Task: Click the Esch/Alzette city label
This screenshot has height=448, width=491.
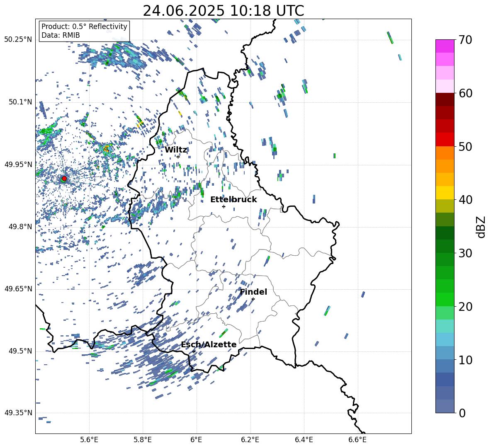Action: coord(209,344)
